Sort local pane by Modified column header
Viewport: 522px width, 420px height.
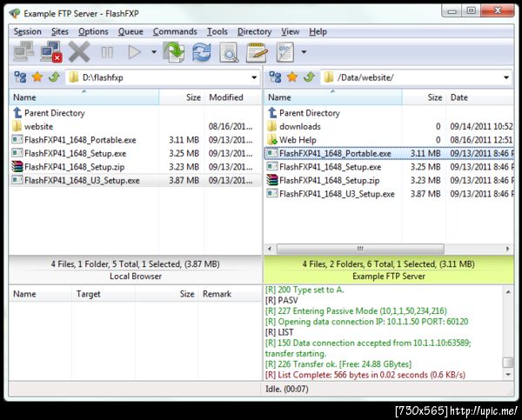tap(233, 97)
